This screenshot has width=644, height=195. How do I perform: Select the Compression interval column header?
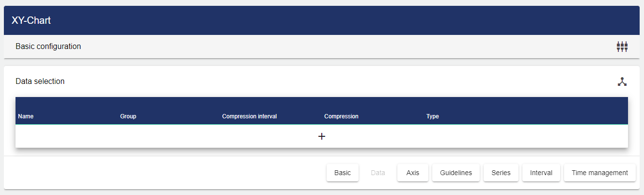pos(249,116)
